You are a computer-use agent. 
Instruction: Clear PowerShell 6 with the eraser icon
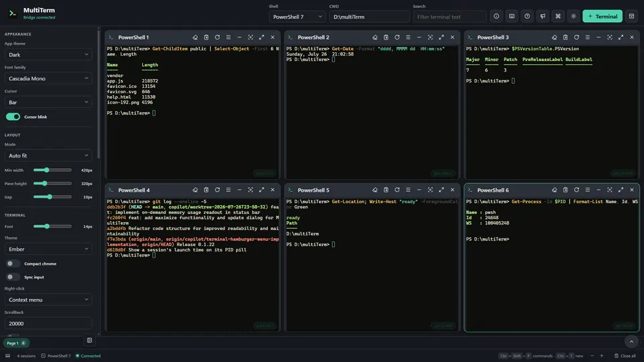[x=555, y=190]
